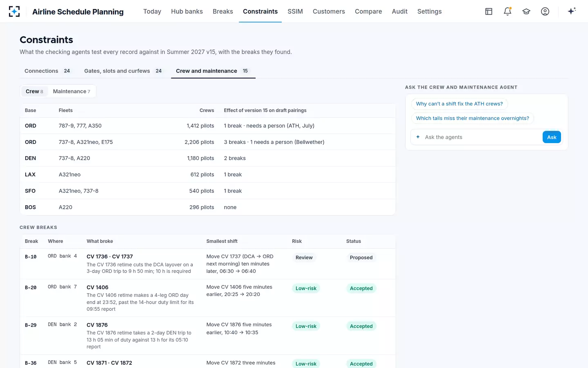This screenshot has height=368, width=588.
Task: Select the Crew segment toggle
Action: point(34,91)
